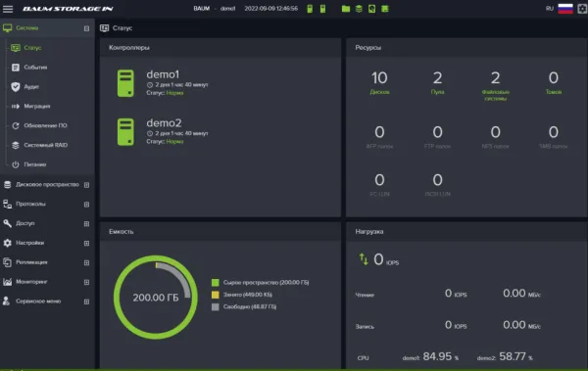The image size is (588, 371).
Task: Open Настройки menu label
Action: 30,243
